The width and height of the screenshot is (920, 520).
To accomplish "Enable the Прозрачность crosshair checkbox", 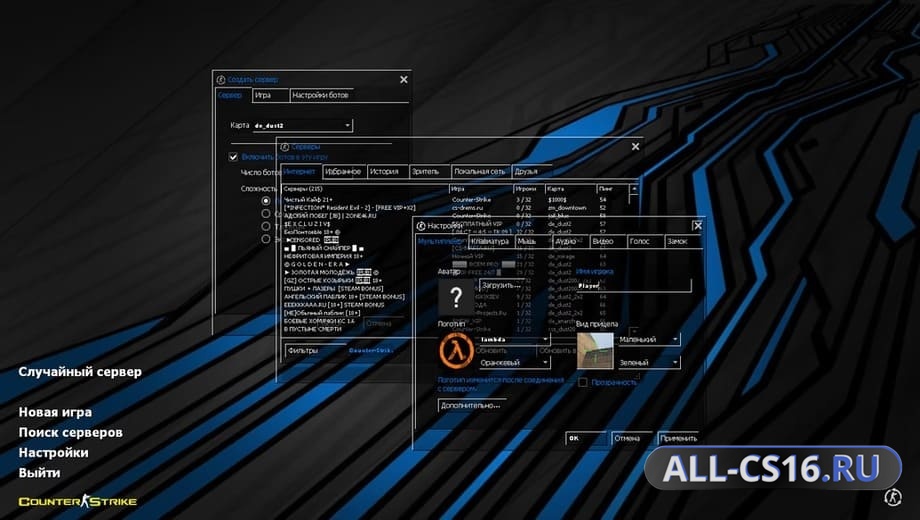I will tap(583, 382).
